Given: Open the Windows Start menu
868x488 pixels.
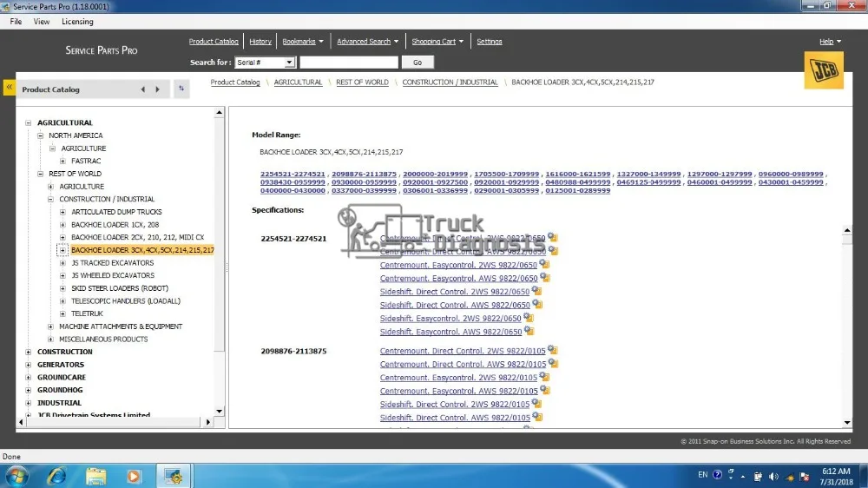Looking at the screenshot, I should tap(16, 477).
